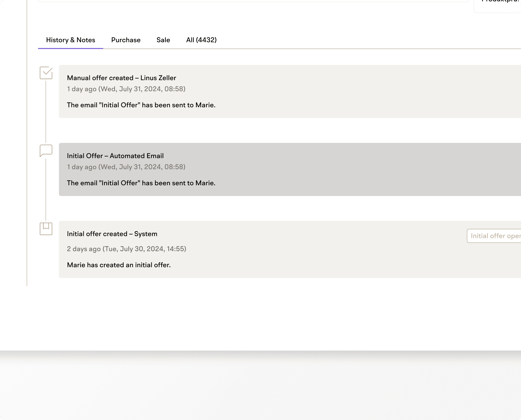Click the Tue, July 30, 2024, 14:55 timestamp

[127, 249]
